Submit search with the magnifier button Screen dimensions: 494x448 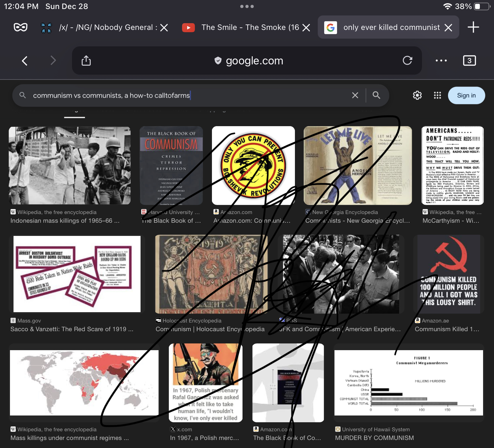pos(376,95)
